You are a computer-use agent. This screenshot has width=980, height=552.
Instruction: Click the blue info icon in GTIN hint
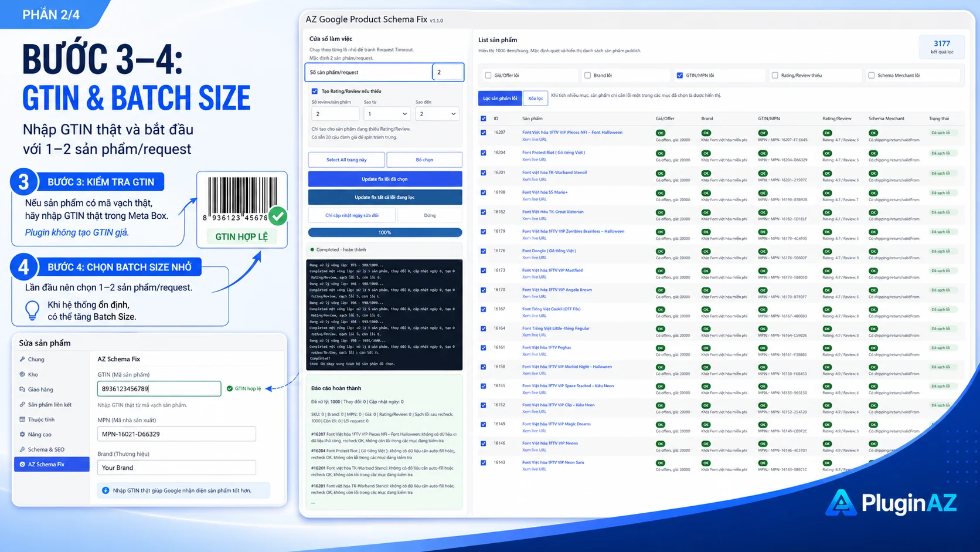pyautogui.click(x=106, y=490)
